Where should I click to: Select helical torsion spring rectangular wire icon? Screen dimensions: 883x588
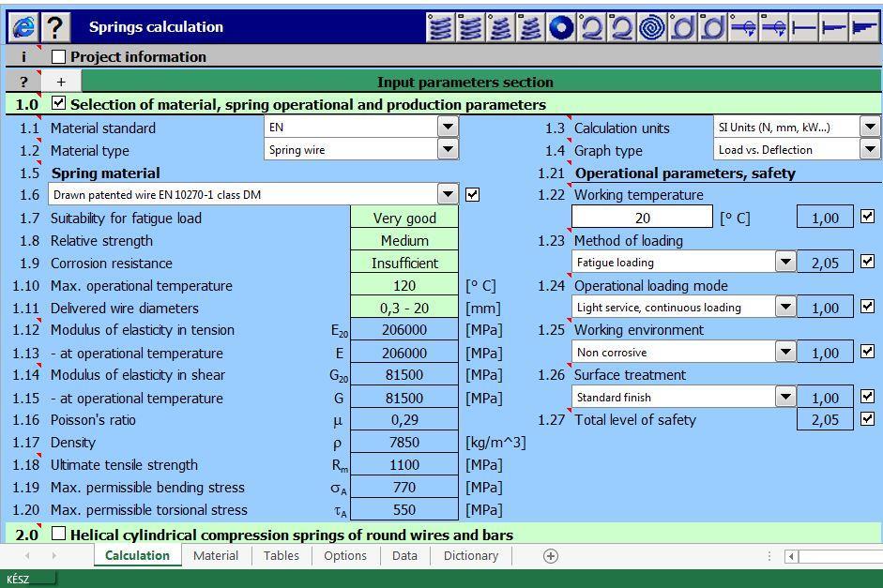tap(712, 26)
